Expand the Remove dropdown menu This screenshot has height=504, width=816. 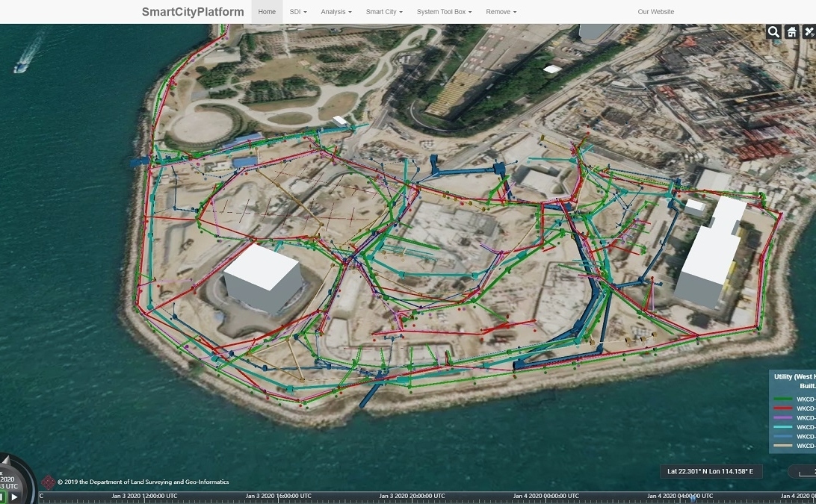[501, 12]
